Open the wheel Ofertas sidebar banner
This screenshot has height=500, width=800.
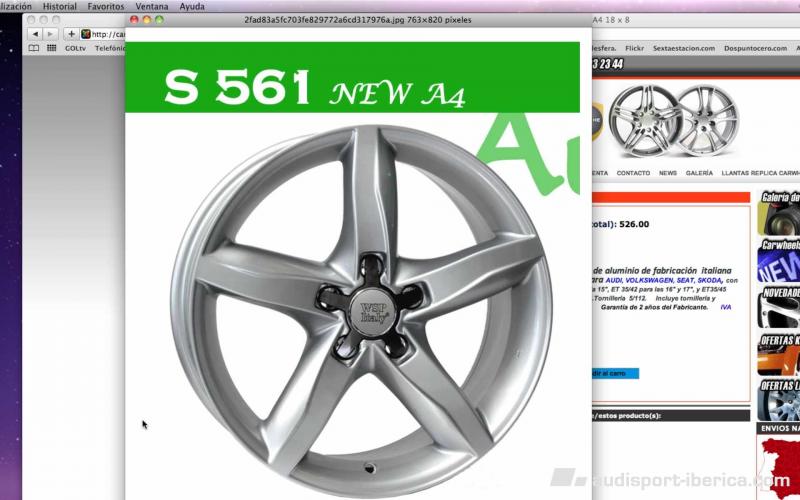pyautogui.click(x=779, y=399)
